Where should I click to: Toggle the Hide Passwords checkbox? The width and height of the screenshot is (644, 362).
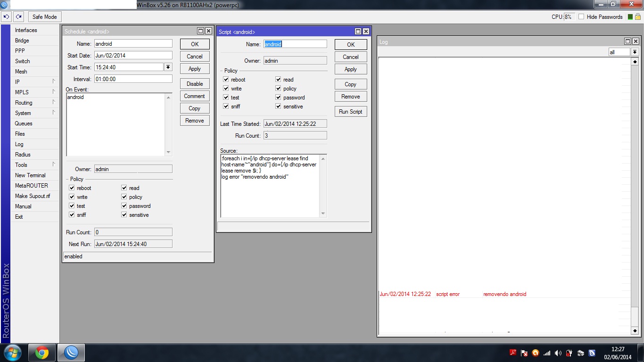click(581, 17)
